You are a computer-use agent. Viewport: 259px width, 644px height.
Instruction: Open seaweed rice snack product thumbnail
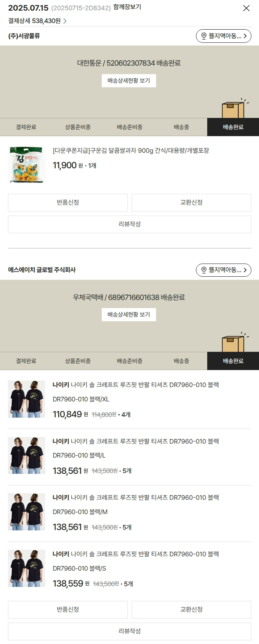[x=27, y=165]
